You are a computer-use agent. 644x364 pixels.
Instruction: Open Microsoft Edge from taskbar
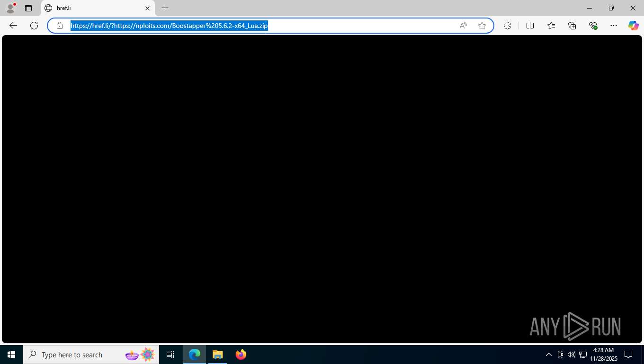click(x=195, y=355)
